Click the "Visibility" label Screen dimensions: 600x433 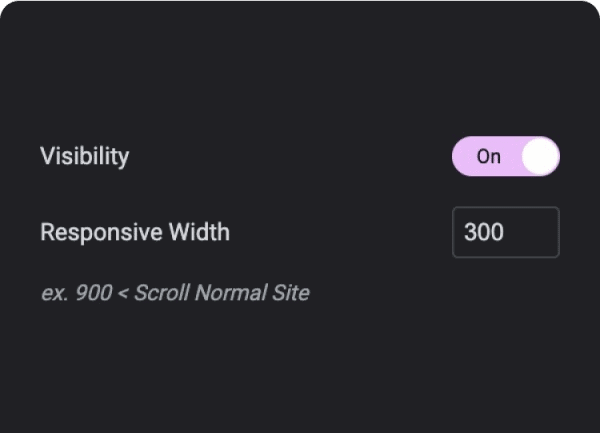[x=84, y=156]
